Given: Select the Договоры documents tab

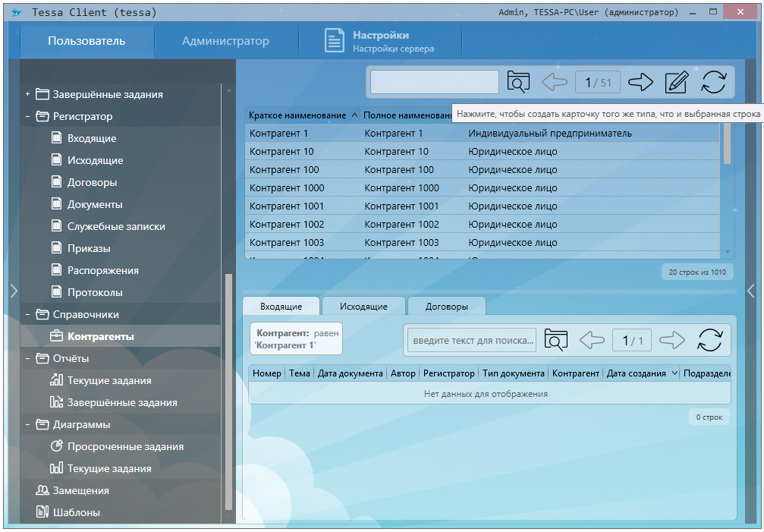Looking at the screenshot, I should pos(446,307).
